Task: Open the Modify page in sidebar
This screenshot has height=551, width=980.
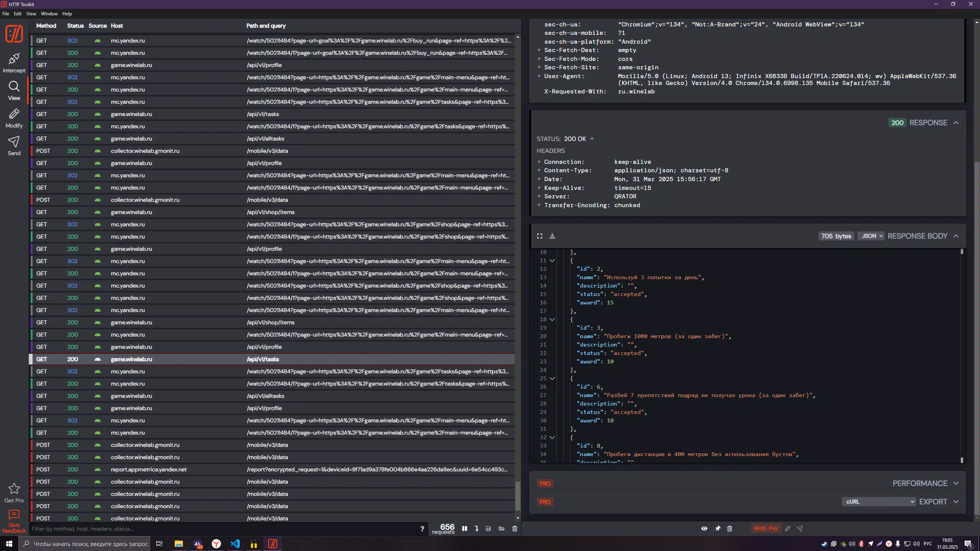Action: (x=14, y=118)
